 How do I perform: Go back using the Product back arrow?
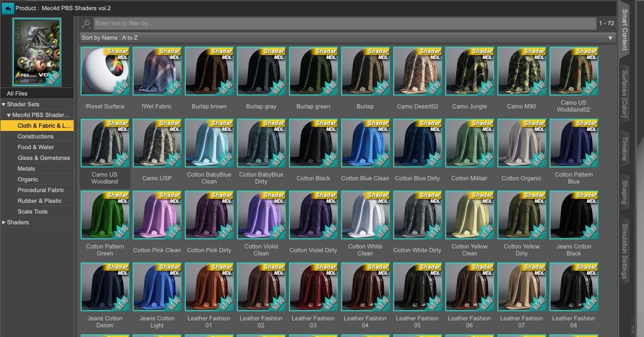pyautogui.click(x=8, y=8)
